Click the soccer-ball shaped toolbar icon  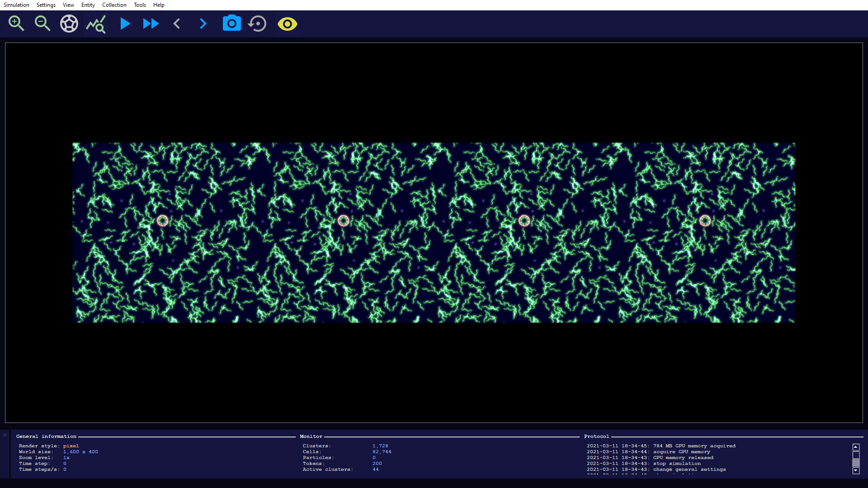[x=69, y=23]
